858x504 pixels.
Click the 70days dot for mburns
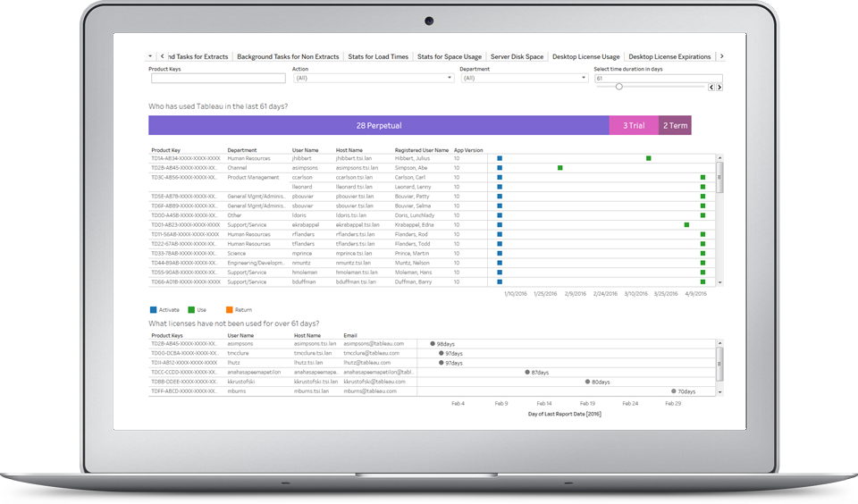674,391
